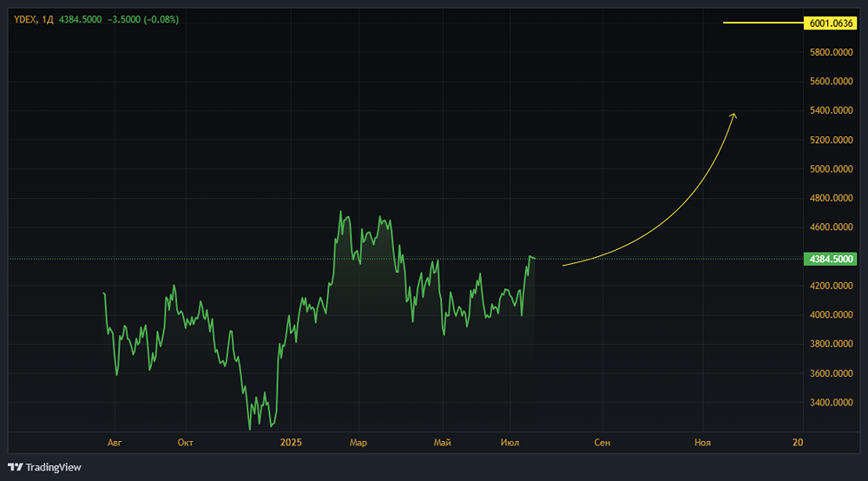Click the 4800.0000 price axis label
This screenshot has height=481, width=868.
(831, 198)
